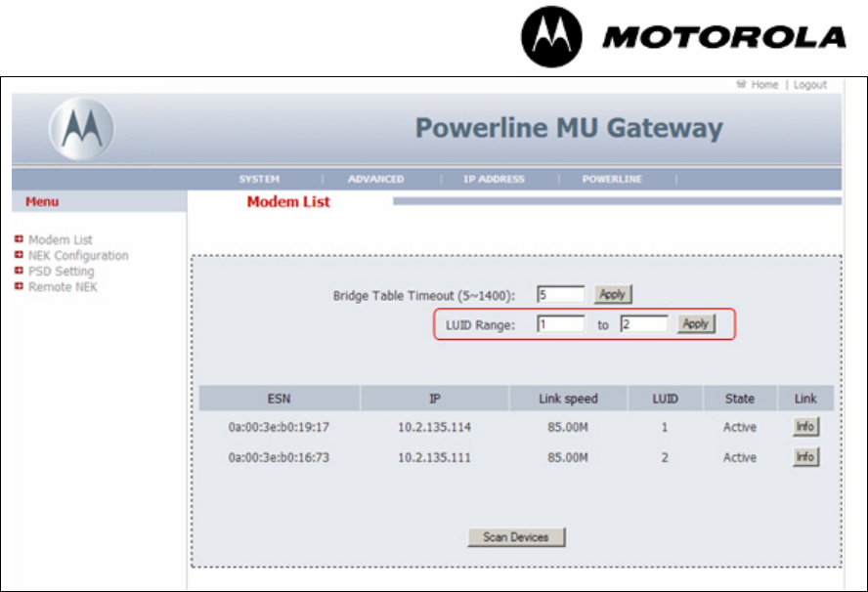Focus the Bridge Table Timeout input field
This screenshot has height=592, width=868.
click(560, 294)
